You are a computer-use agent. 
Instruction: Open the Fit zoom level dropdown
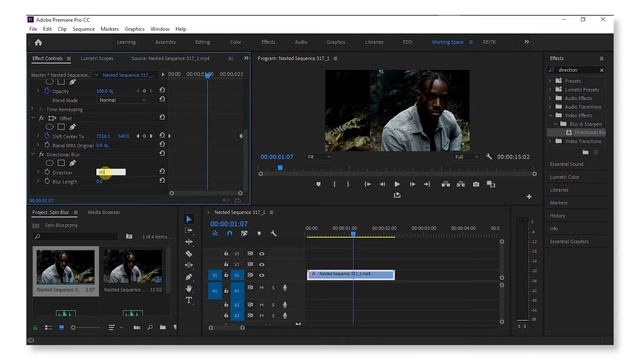click(319, 157)
